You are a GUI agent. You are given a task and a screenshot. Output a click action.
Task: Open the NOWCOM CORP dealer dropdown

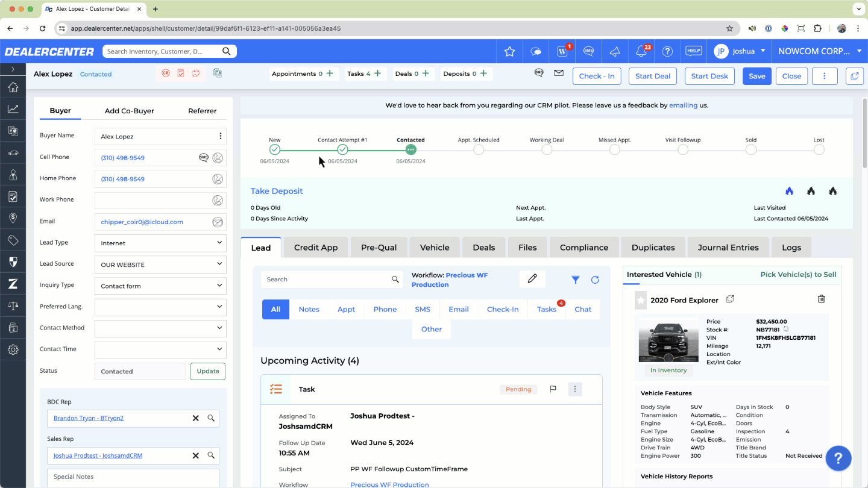pyautogui.click(x=820, y=51)
